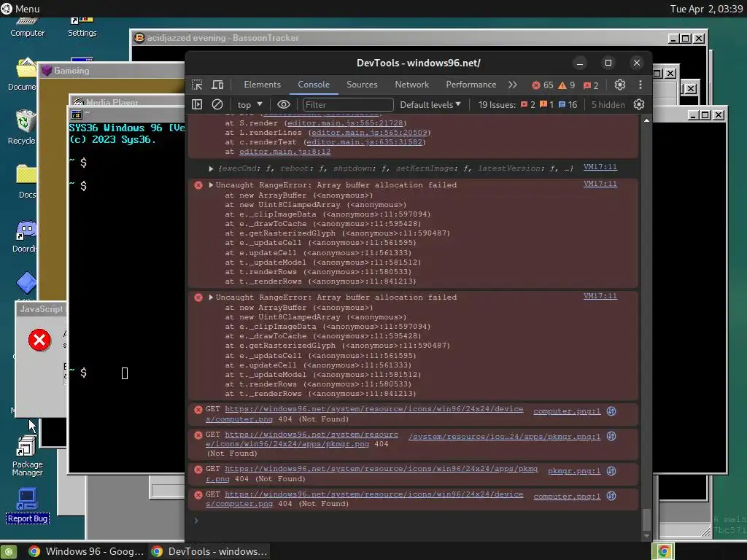Click the 19 Issues label
This screenshot has width=747, height=560.
pos(496,105)
